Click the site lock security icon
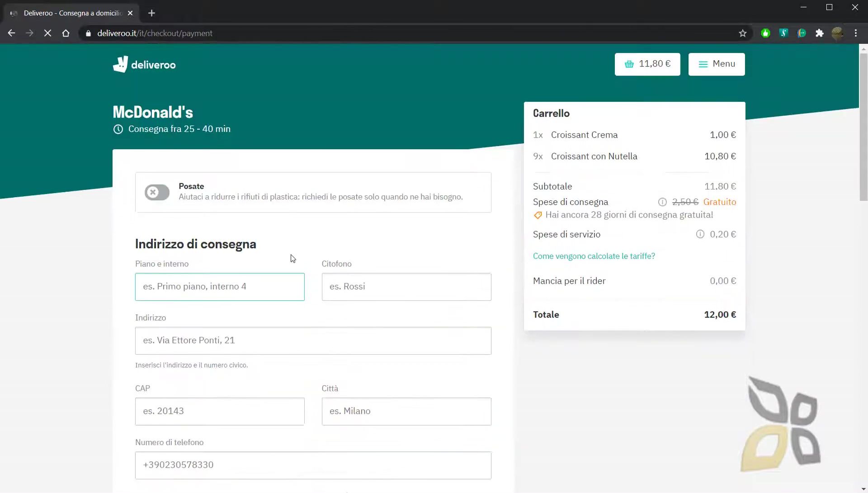This screenshot has width=868, height=493. coord(88,33)
